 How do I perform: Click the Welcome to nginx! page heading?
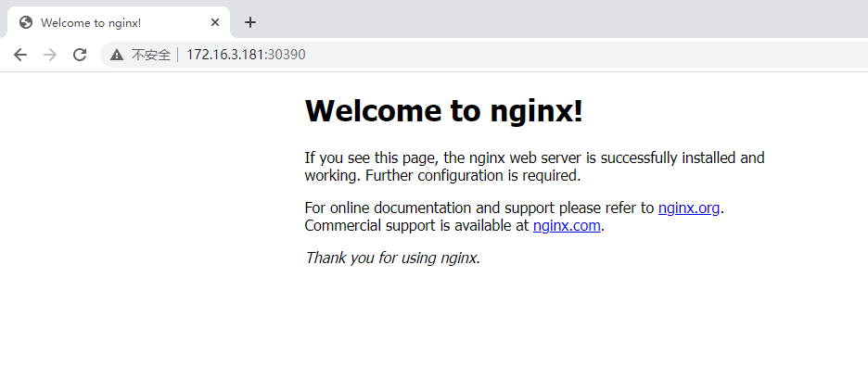(443, 111)
